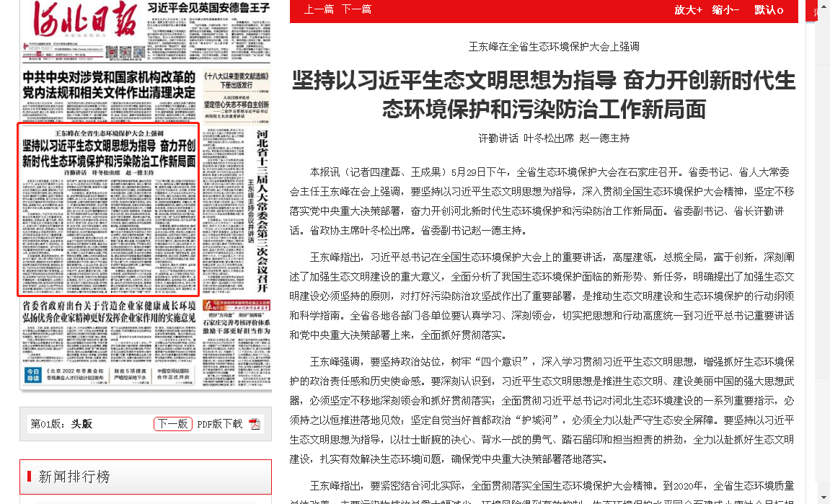
Task: Enlarge text with 放大+
Action: tap(688, 9)
